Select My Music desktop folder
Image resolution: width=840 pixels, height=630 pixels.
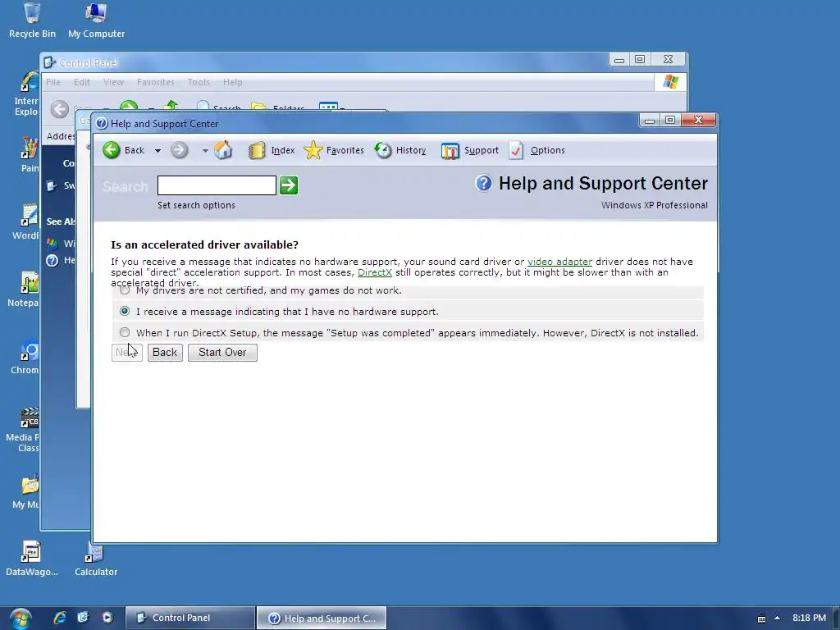[x=25, y=492]
